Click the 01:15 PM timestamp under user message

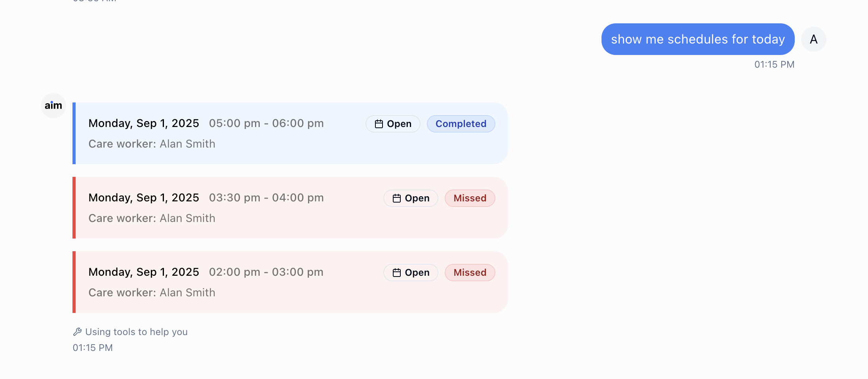[774, 64]
